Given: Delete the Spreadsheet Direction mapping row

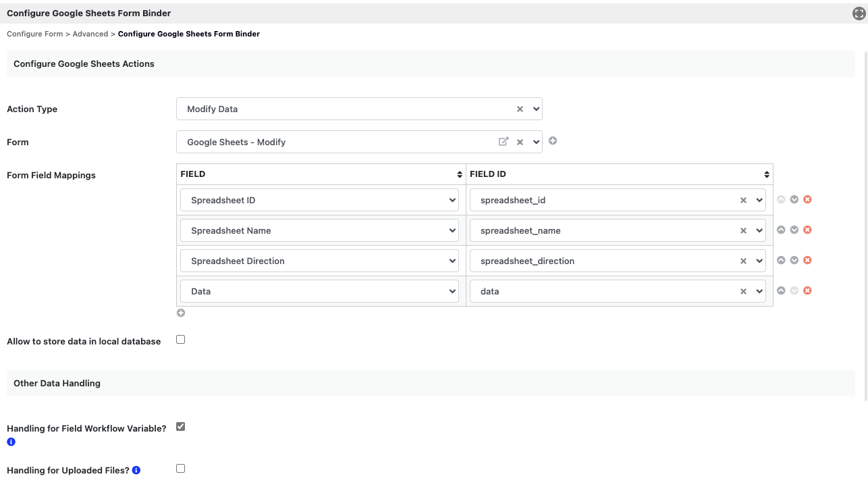Looking at the screenshot, I should [x=807, y=260].
